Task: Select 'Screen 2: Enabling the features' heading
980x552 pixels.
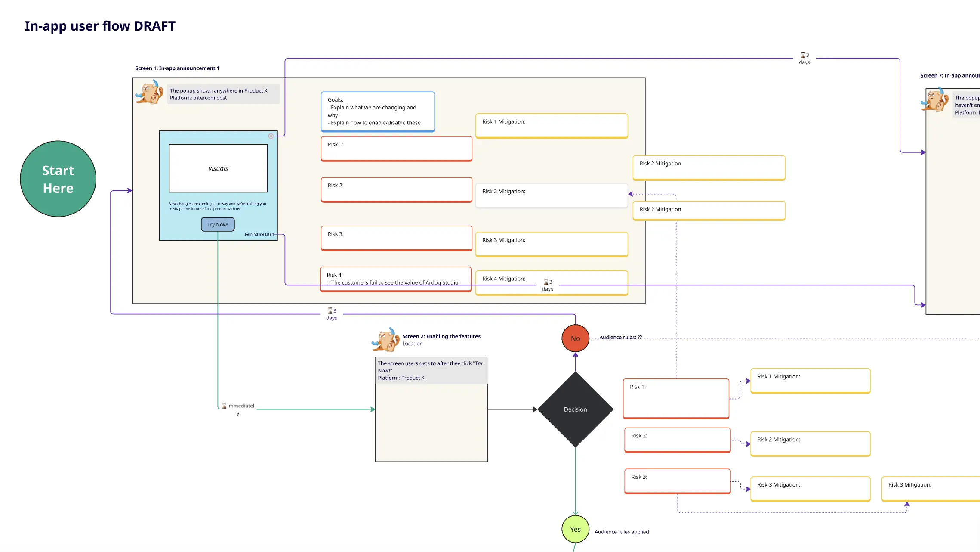Action: pos(441,336)
